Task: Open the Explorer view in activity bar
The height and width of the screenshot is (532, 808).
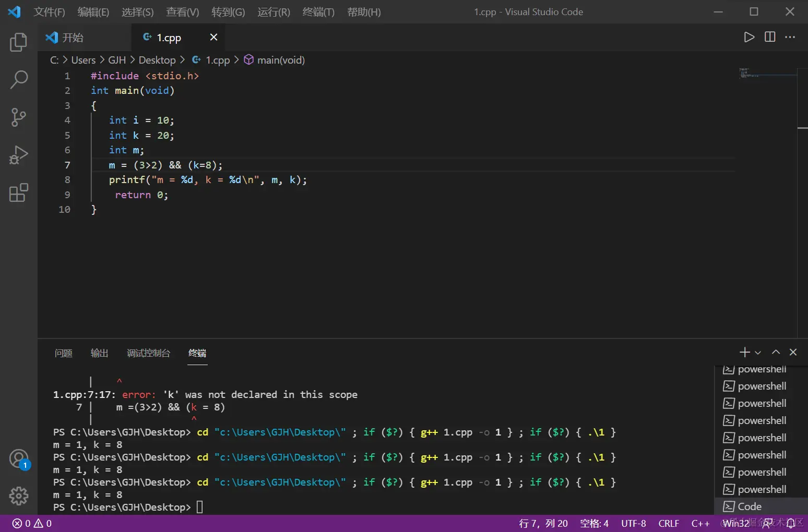Action: click(x=19, y=42)
